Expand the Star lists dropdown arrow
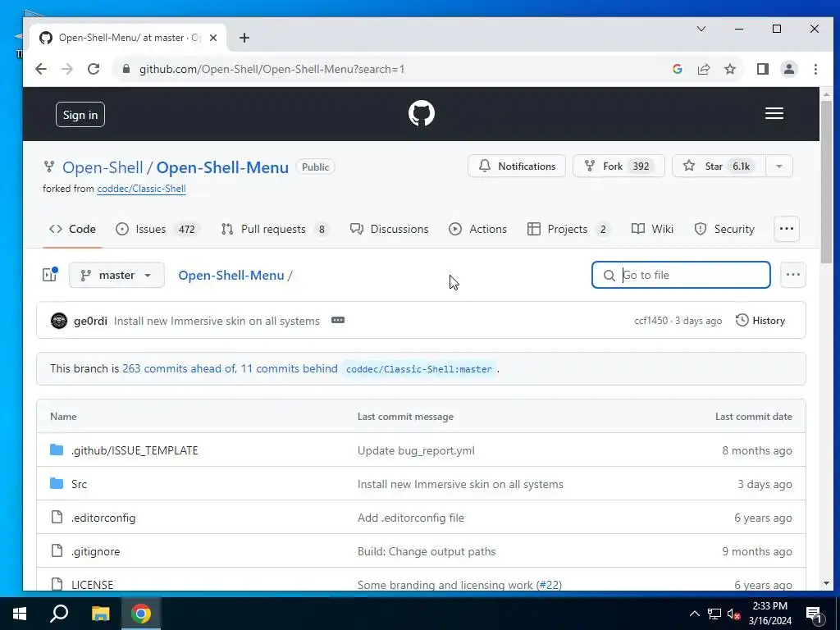 779,166
